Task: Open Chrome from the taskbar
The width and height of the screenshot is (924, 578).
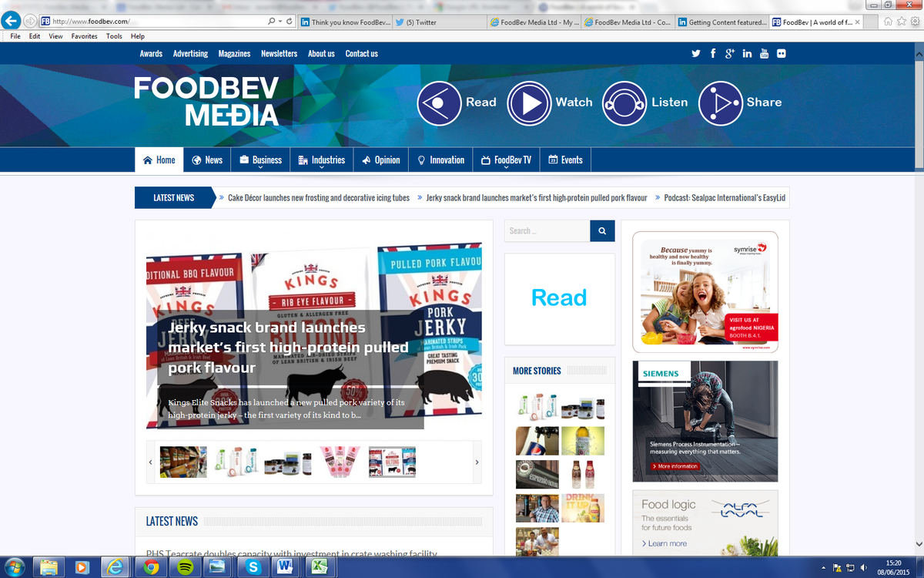Action: tap(151, 567)
